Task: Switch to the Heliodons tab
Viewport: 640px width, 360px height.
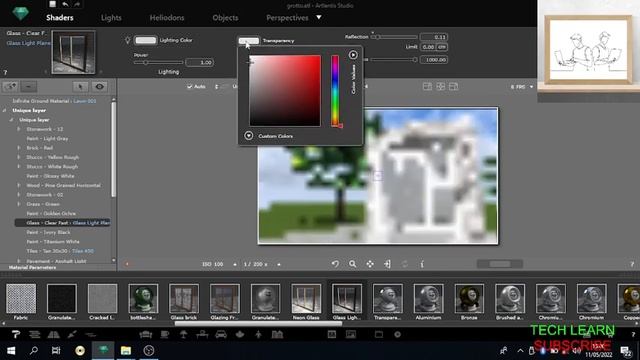Action: click(167, 18)
